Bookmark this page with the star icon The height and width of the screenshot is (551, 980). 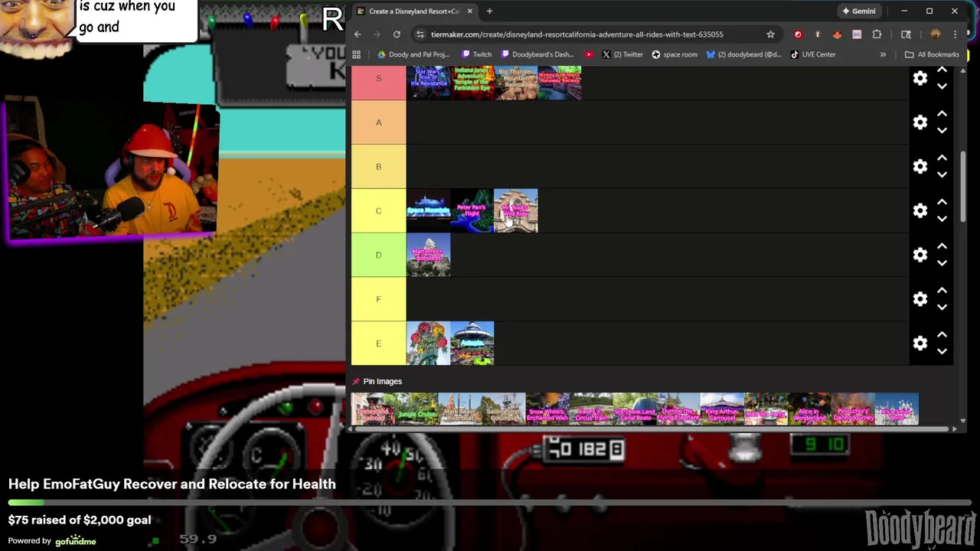pos(770,34)
